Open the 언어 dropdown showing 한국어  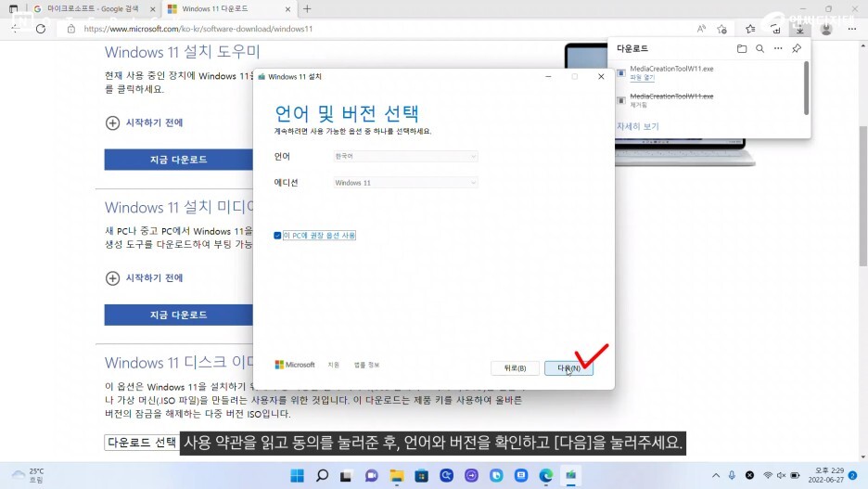click(x=405, y=156)
